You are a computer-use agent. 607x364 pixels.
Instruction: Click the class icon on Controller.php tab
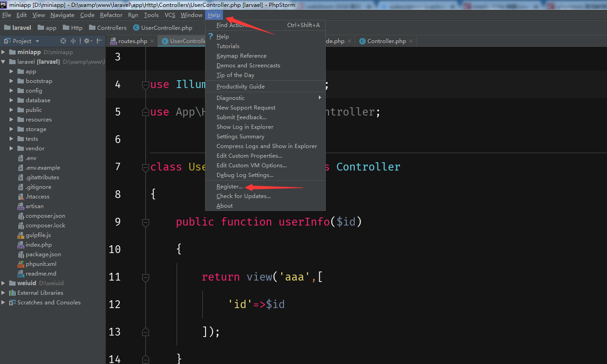tap(362, 41)
